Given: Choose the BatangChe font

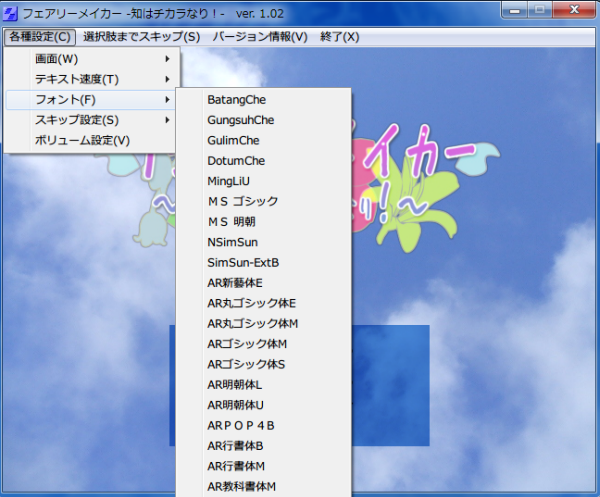Looking at the screenshot, I should pyautogui.click(x=237, y=100).
